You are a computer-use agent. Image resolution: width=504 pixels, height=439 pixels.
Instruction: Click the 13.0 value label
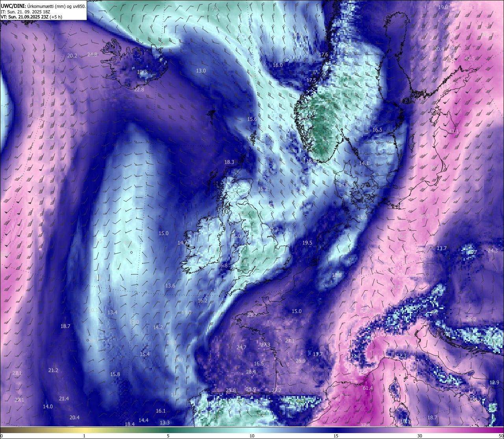201,70
